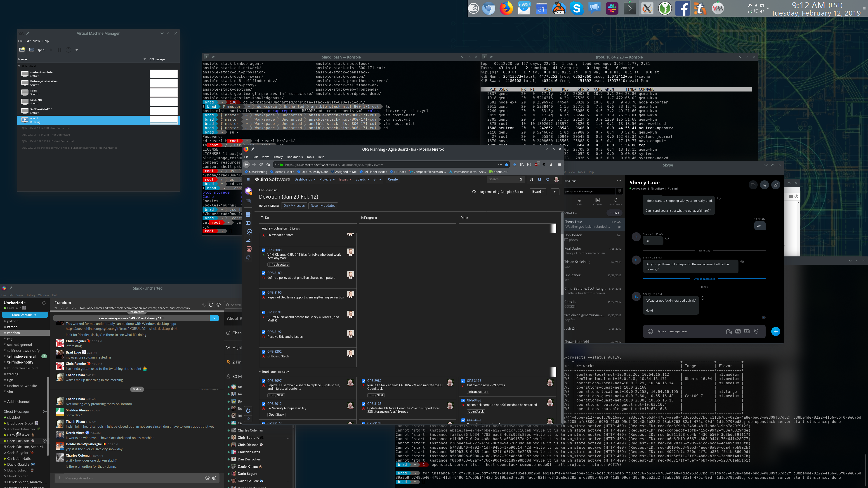Click More Unreads button in Slack
Screen dimensions: 868x488
coord(25,314)
